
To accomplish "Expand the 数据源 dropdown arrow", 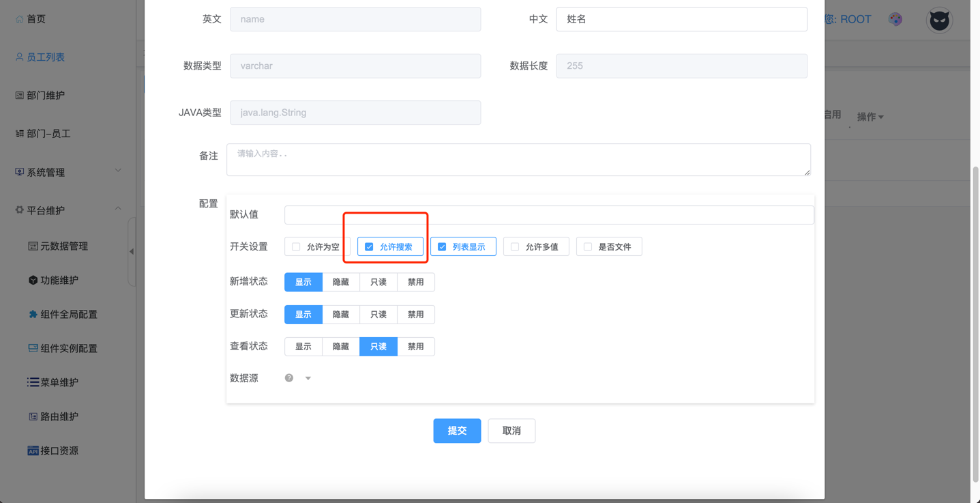I will 308,378.
